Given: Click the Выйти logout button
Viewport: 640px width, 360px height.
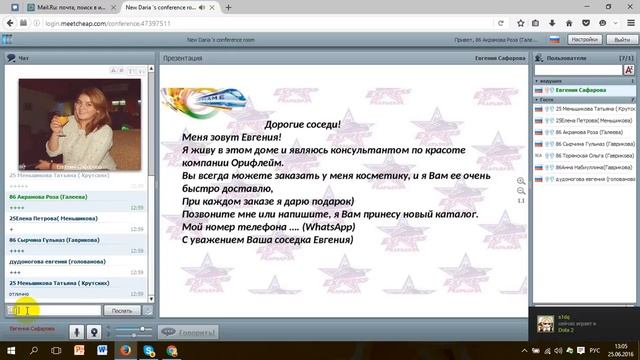Looking at the screenshot, I should coord(622,40).
